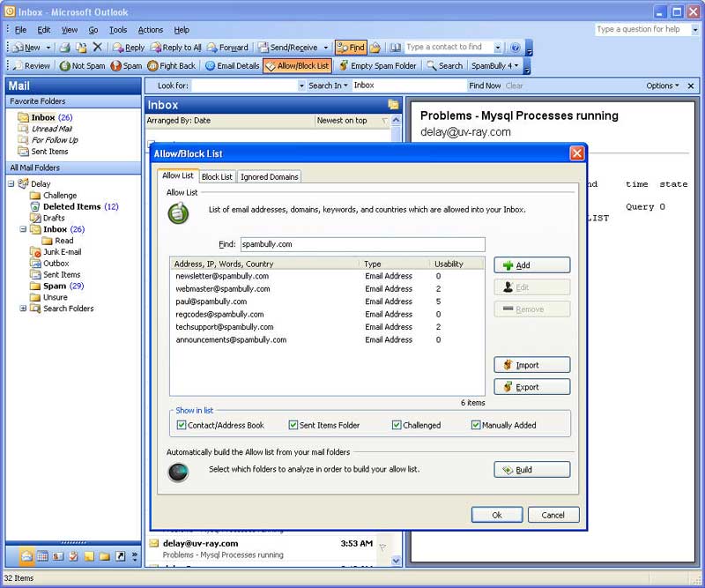Click the Add button
The image size is (705, 588).
point(532,265)
